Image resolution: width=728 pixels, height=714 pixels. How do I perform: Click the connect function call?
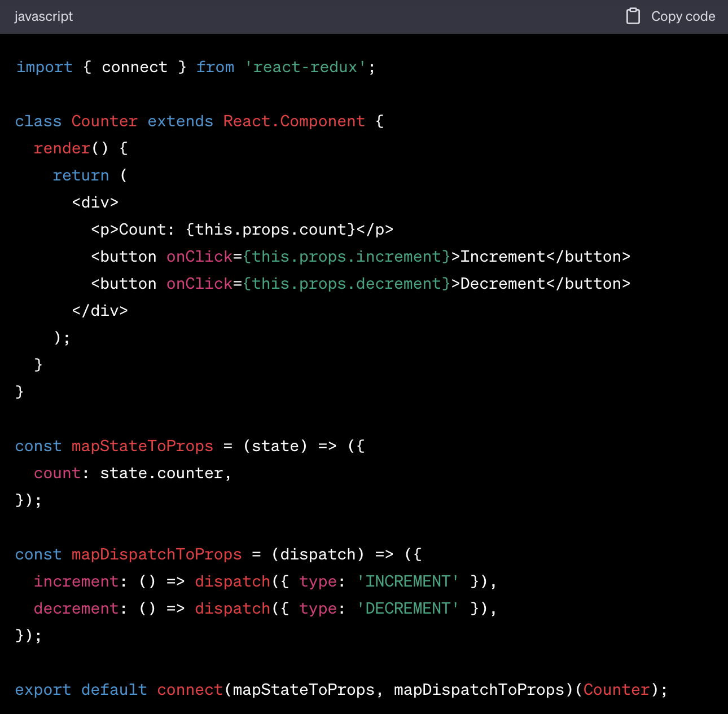click(x=189, y=689)
